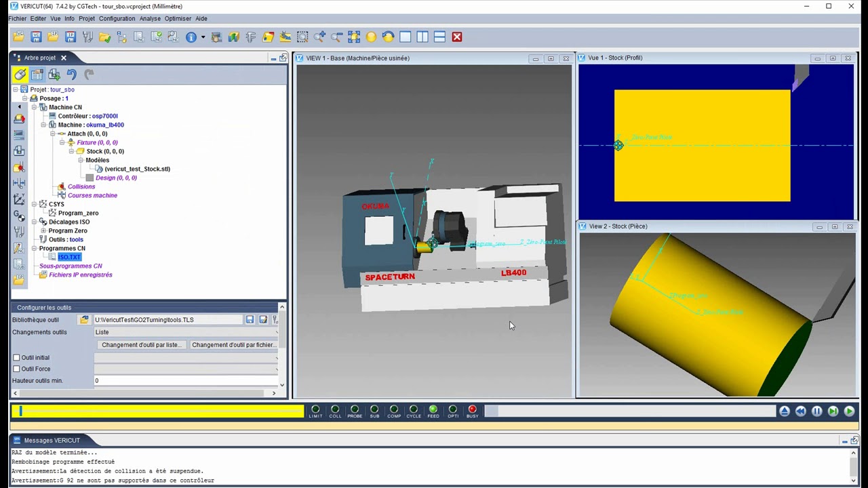Toggle the LIMIT status light

[x=315, y=409]
